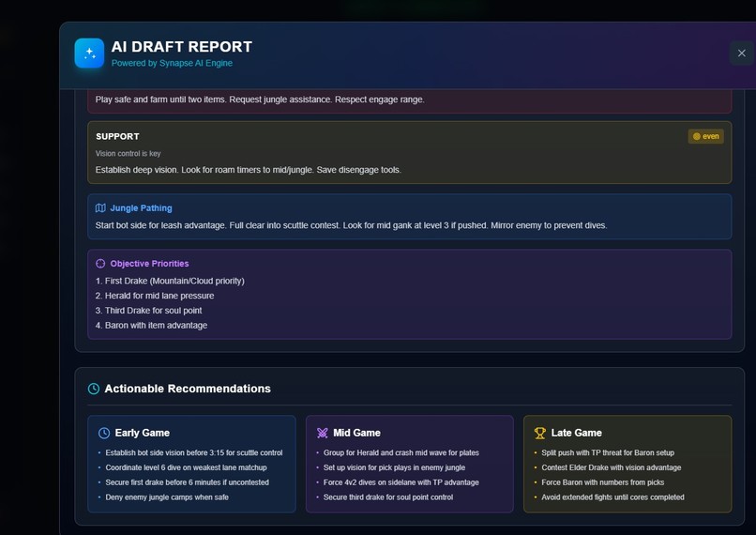
Task: Click 'Avoid extended fights until cores completed' bullet
Action: 612,497
